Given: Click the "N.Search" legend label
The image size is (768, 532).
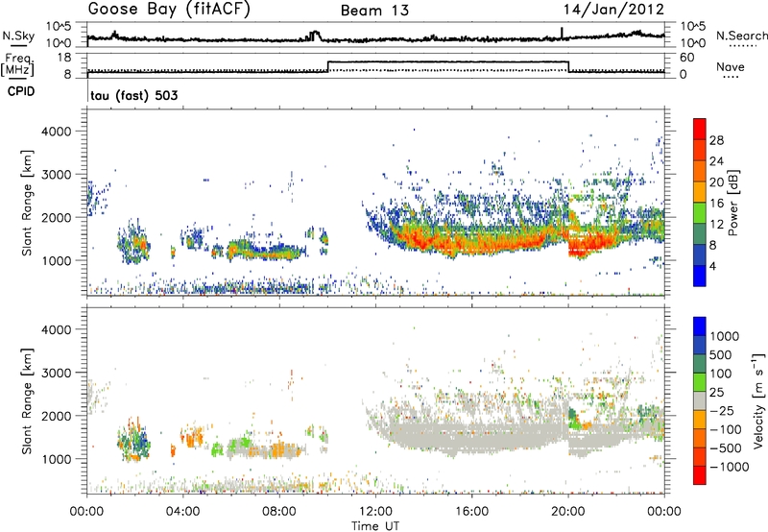Looking at the screenshot, I should [742, 36].
